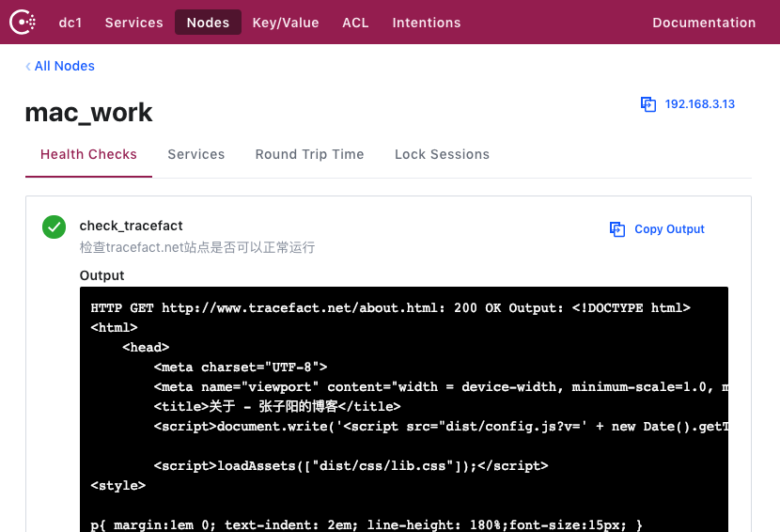Switch to the Health Checks tab
This screenshot has width=780, height=532.
point(88,154)
